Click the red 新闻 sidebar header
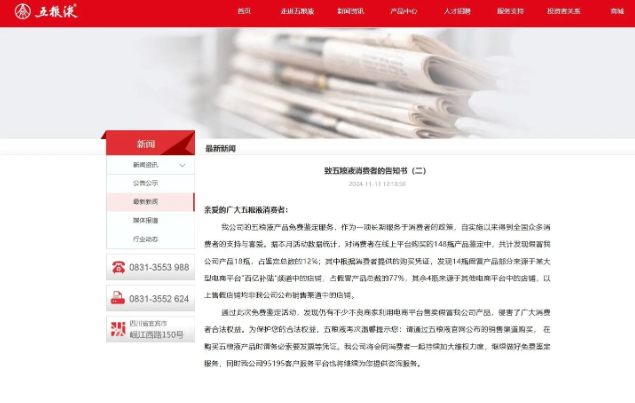 (x=150, y=143)
